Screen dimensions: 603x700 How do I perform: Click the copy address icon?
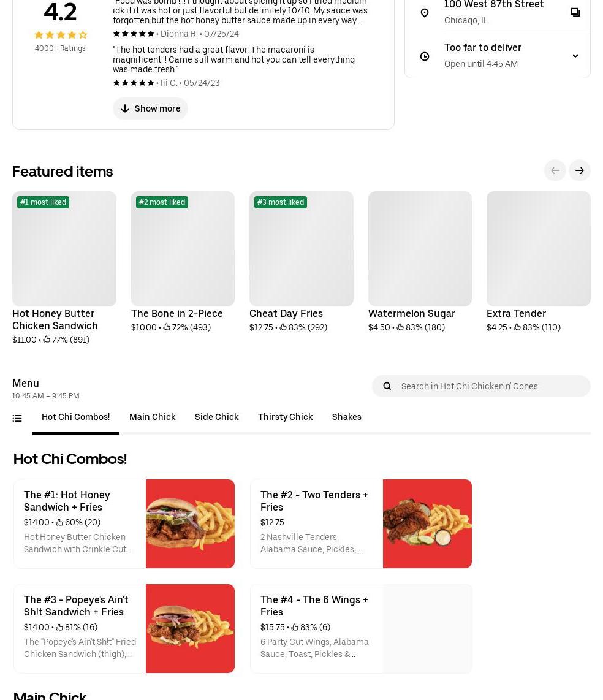[x=575, y=12]
